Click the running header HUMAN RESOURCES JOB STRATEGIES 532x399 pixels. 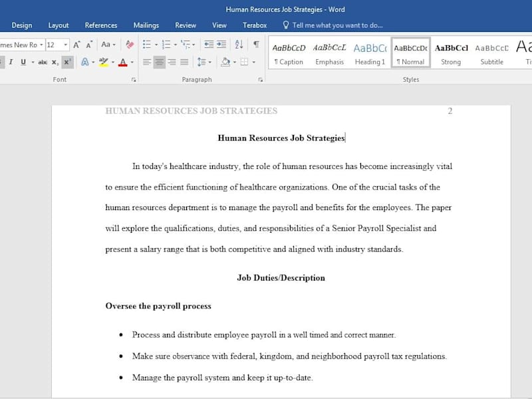[x=192, y=111]
